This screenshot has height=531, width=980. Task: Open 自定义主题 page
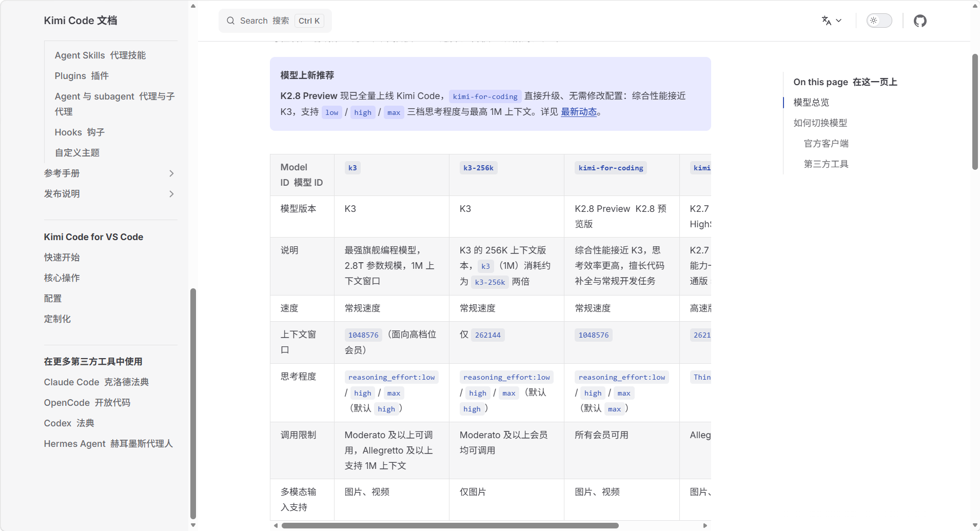(77, 153)
